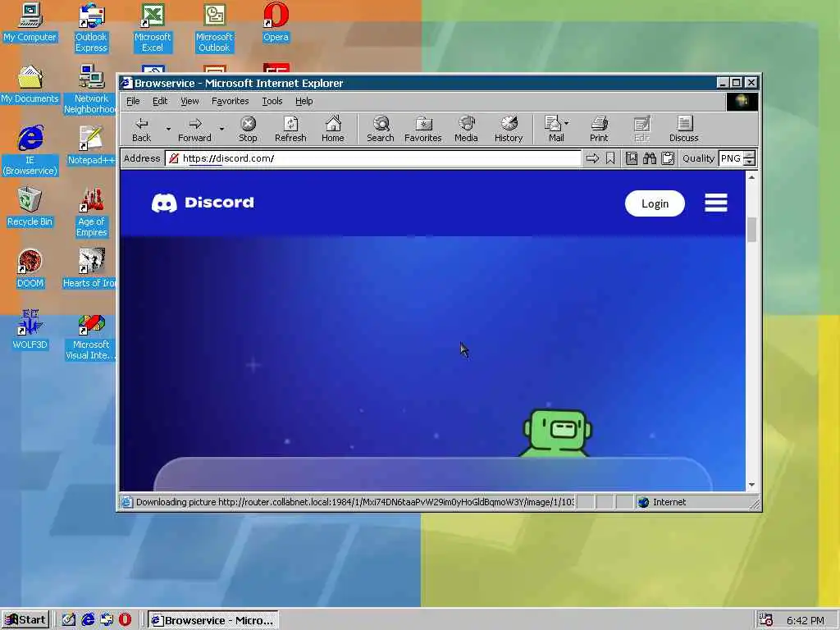Click the binoculars find icon
The image size is (840, 630).
[x=650, y=158]
